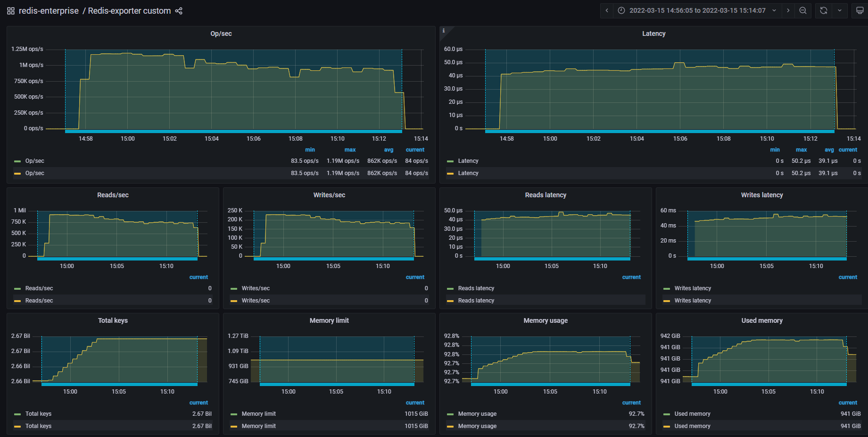Refresh the dashboard
The image size is (868, 437).
[823, 10]
